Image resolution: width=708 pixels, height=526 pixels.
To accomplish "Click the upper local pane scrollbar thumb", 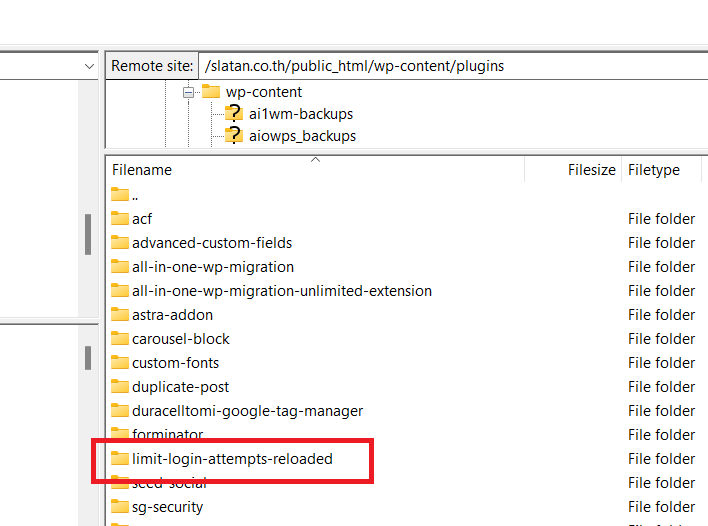I will click(x=88, y=234).
